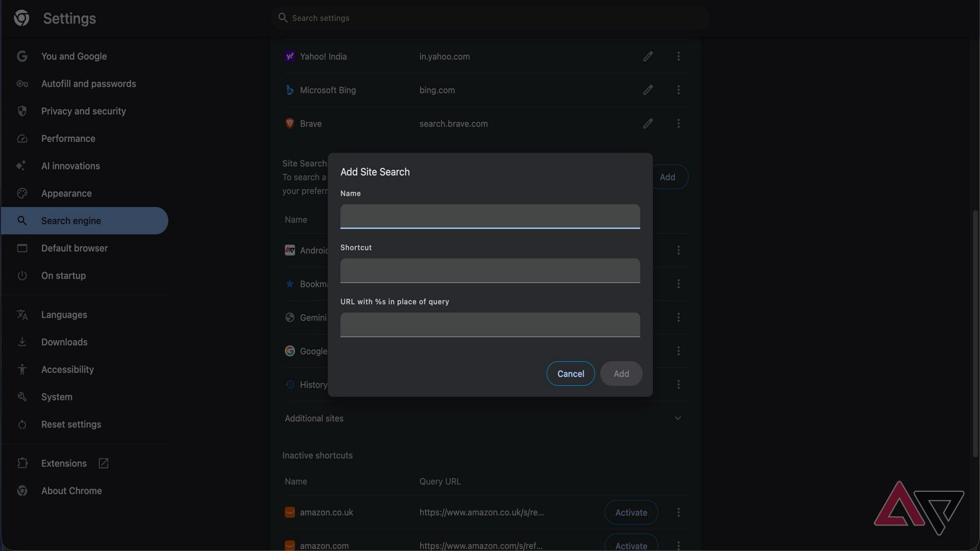Go to Languages settings

(85, 315)
